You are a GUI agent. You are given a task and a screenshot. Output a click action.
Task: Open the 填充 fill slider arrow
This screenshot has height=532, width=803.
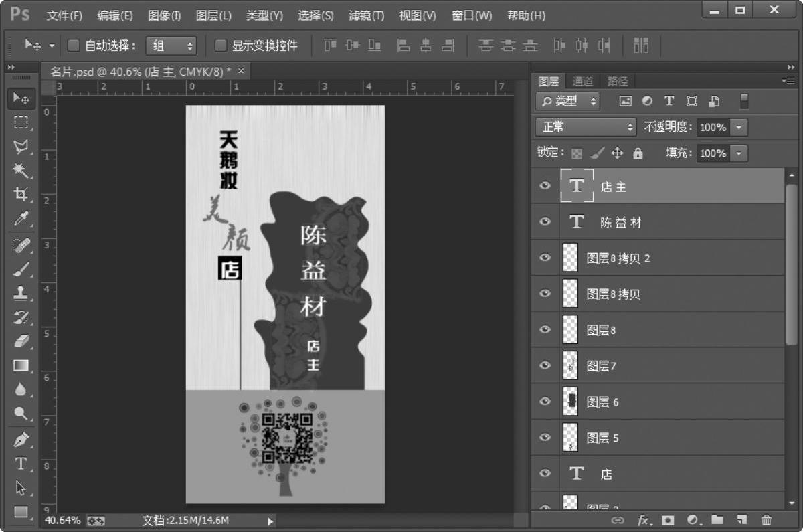click(x=739, y=153)
